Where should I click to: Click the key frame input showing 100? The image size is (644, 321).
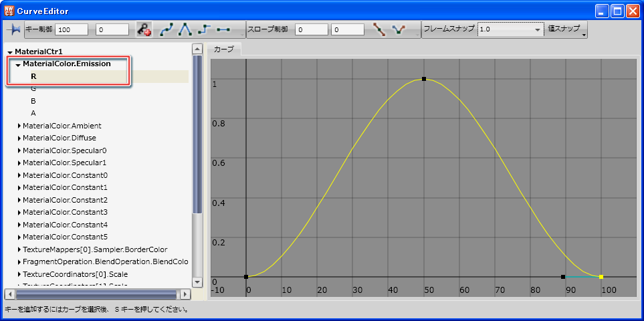tap(73, 29)
